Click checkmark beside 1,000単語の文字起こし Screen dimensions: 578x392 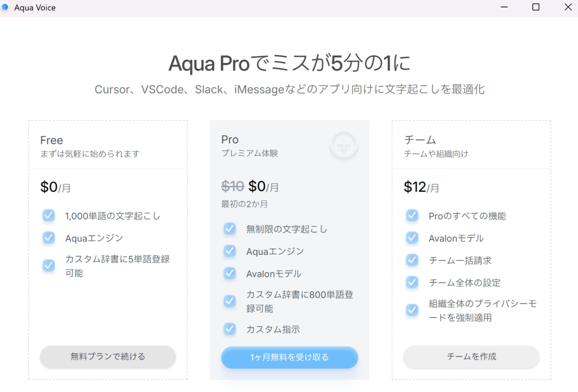point(49,216)
